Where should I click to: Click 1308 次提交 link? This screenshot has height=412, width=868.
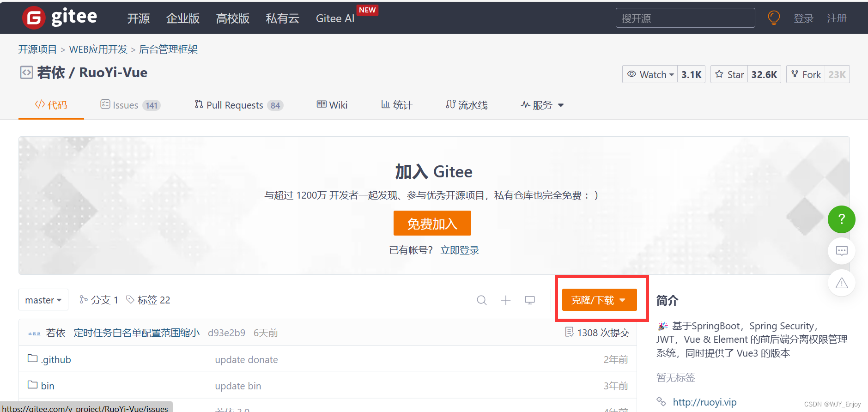(x=603, y=333)
